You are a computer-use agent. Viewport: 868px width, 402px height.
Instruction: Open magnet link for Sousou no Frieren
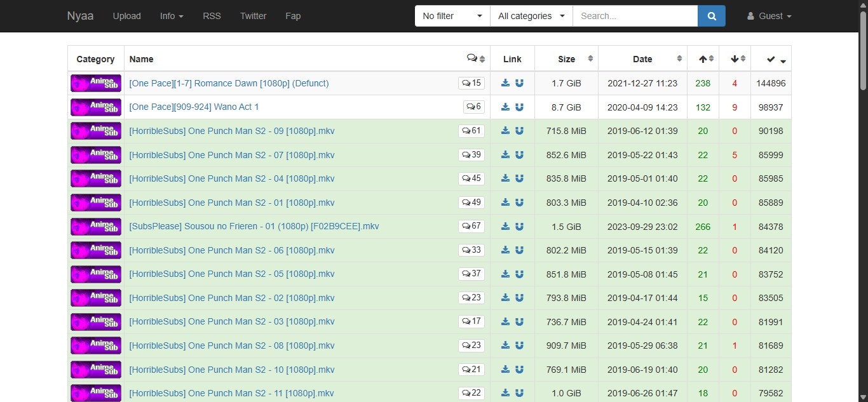tap(519, 227)
